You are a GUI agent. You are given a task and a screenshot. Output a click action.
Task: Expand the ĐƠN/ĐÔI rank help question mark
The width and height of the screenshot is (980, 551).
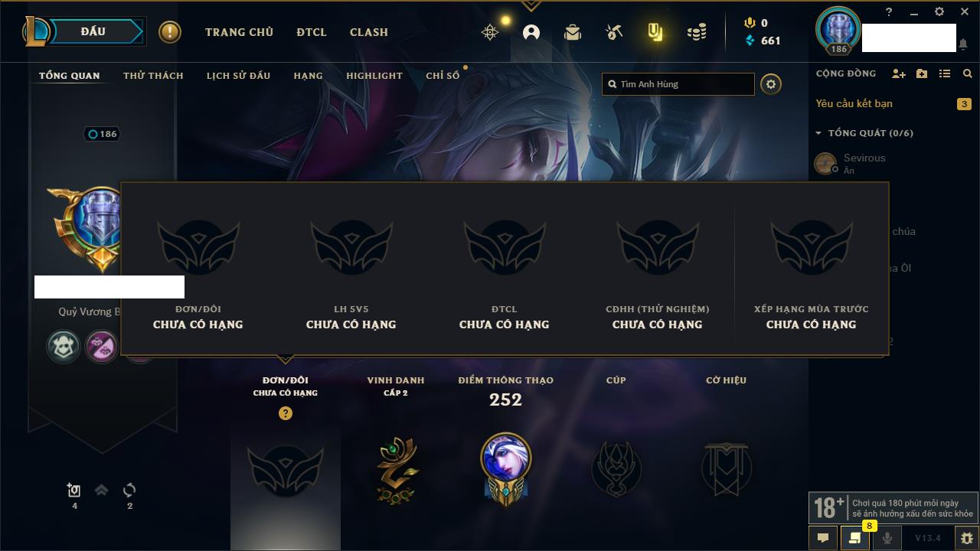[286, 413]
